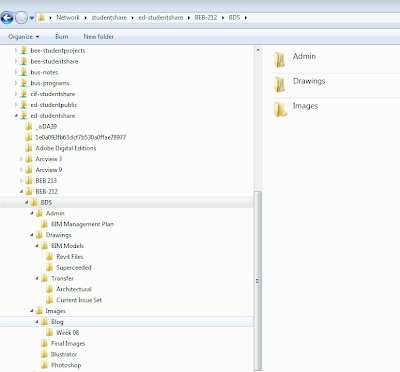This screenshot has width=400, height=372.
Task: Select bus-notes network share icon
Action: [23, 72]
